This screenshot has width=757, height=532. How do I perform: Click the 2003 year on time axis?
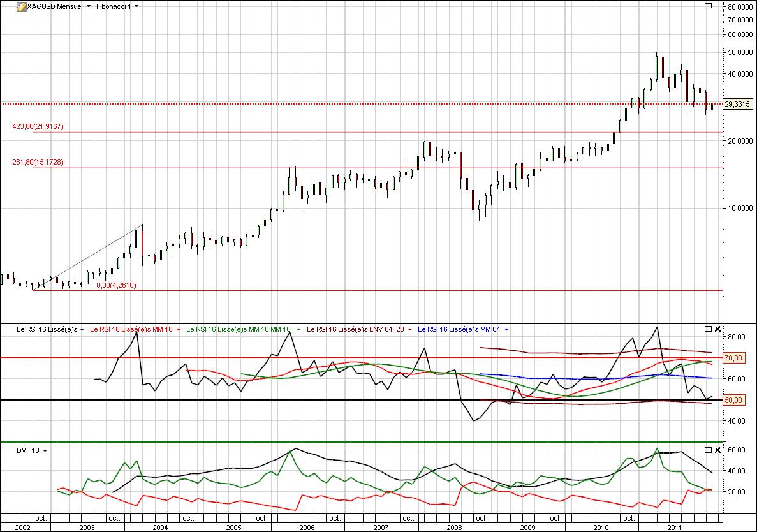pyautogui.click(x=87, y=528)
